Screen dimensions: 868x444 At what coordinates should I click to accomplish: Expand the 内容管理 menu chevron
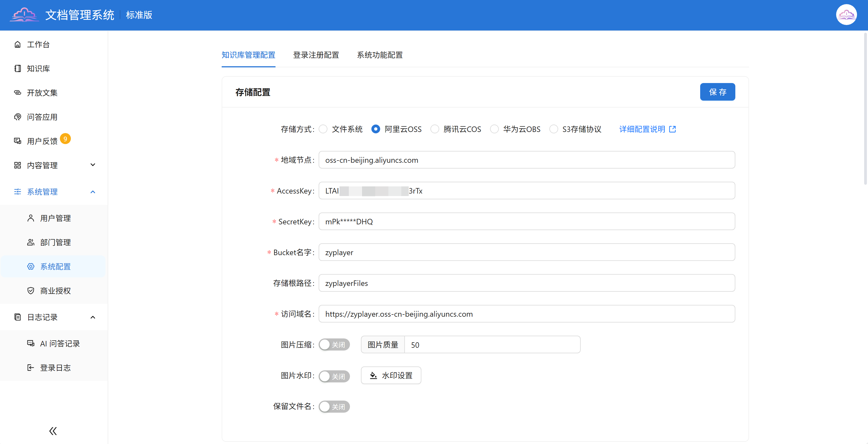pyautogui.click(x=93, y=165)
